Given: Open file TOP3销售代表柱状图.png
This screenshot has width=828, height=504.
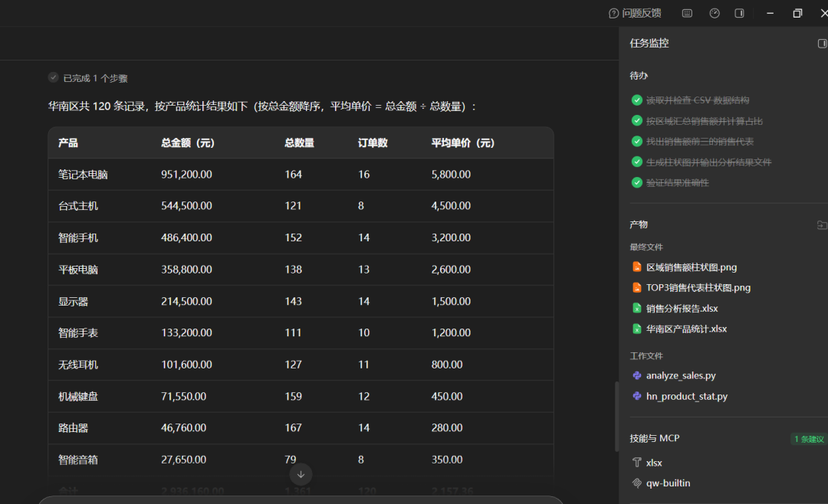Looking at the screenshot, I should [x=698, y=288].
